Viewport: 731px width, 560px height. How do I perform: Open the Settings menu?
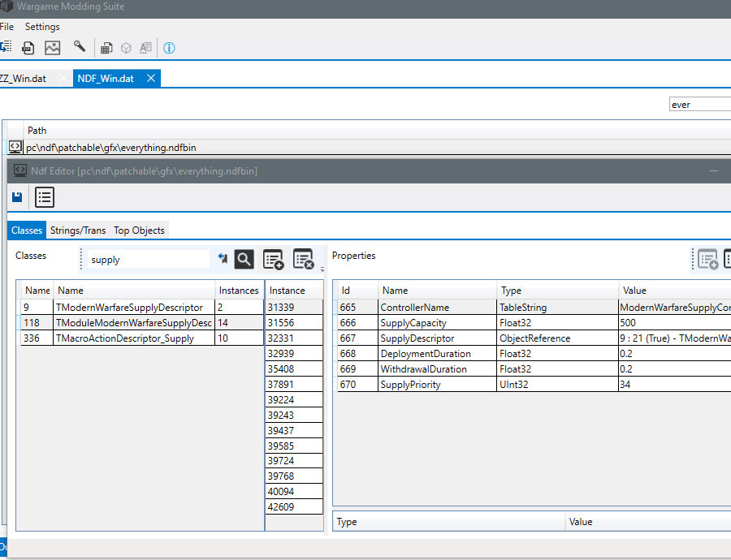42,27
